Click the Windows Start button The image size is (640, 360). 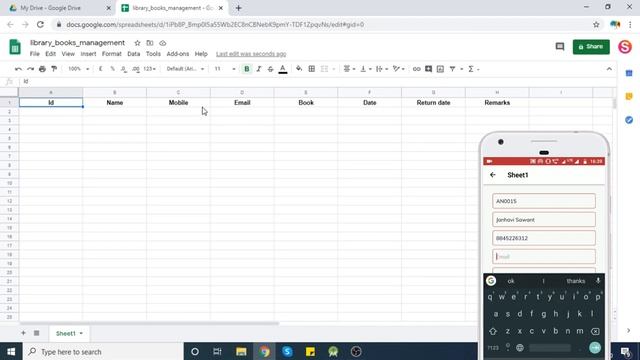coord(11,351)
